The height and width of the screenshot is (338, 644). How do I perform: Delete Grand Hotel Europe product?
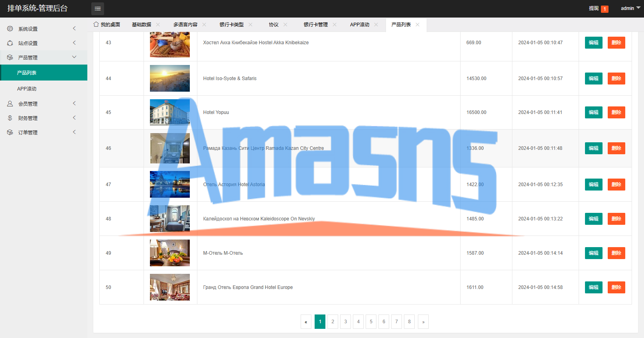[x=616, y=287]
